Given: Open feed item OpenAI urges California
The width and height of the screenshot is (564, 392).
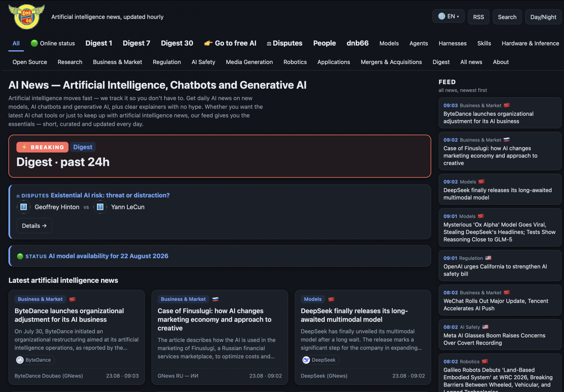Looking at the screenshot, I should [x=500, y=266].
